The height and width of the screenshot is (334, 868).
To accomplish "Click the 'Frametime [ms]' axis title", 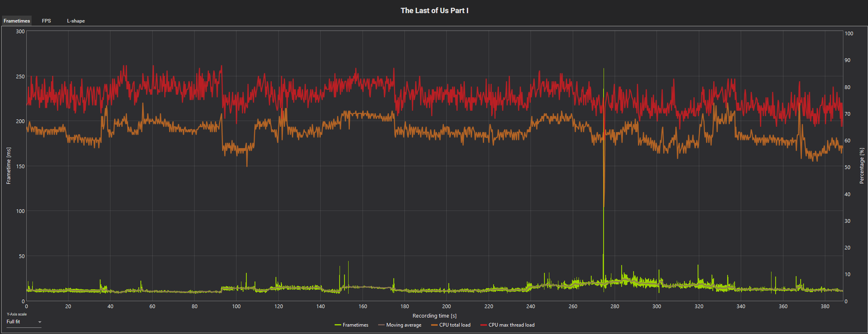I will tap(9, 166).
